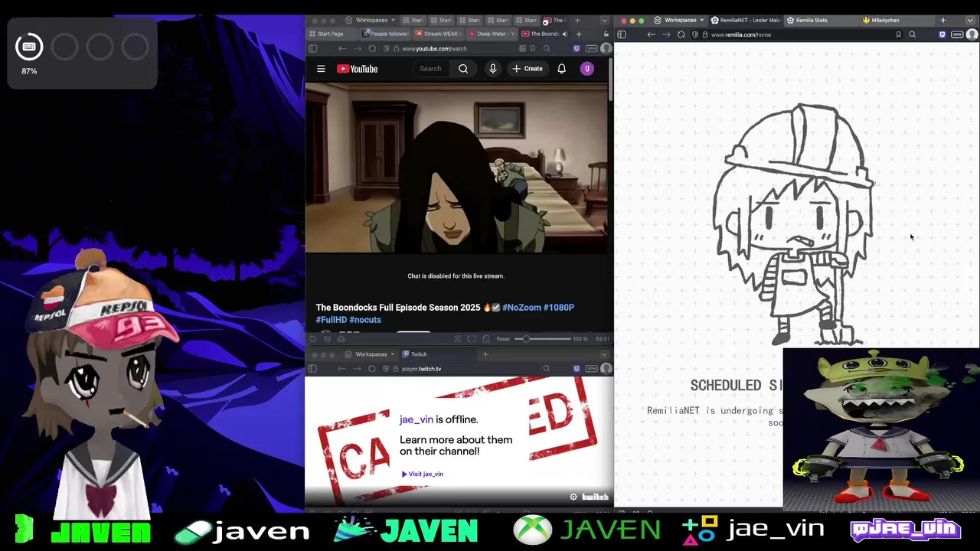Adjust the page zoom slider in status bar

tap(544, 339)
